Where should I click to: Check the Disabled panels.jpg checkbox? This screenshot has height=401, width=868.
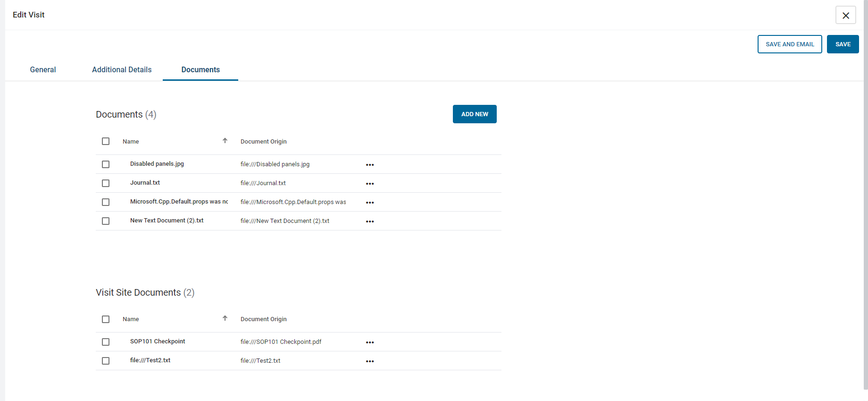point(106,164)
